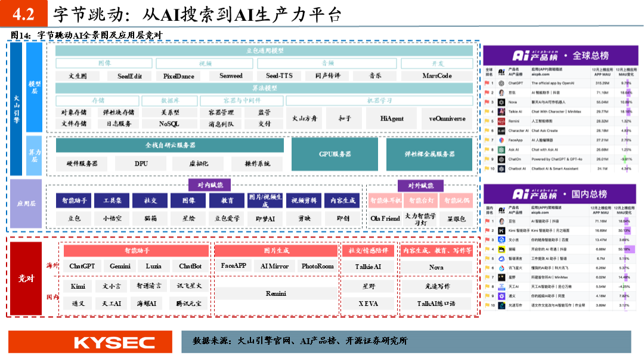Click the 豆包 avatar icon in global ranking row 2

coord(501,92)
